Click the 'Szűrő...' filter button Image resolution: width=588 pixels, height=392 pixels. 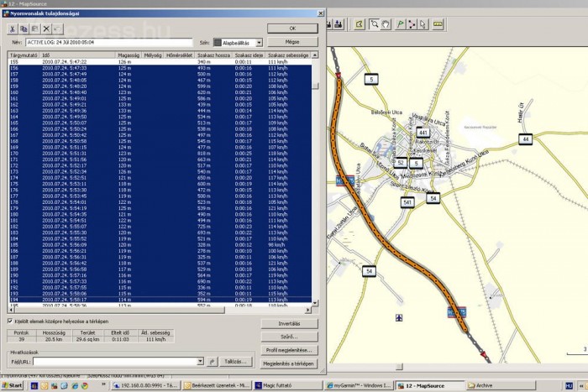[x=291, y=336]
